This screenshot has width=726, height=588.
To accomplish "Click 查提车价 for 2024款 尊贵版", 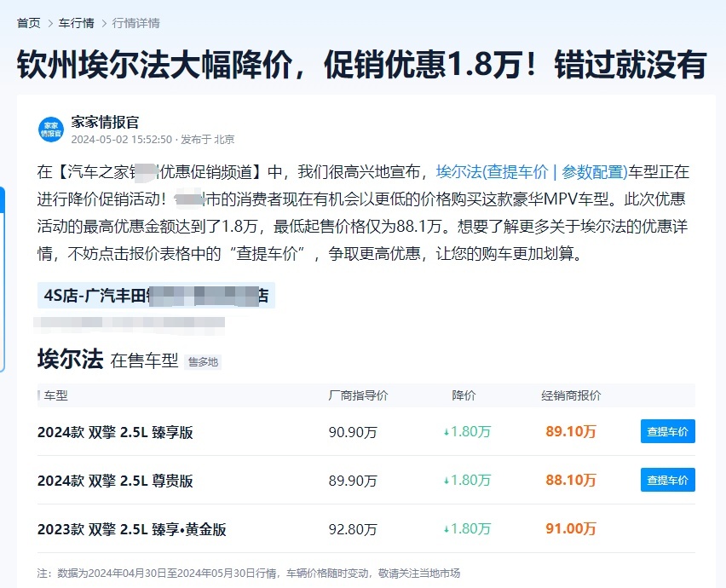I will click(x=668, y=480).
